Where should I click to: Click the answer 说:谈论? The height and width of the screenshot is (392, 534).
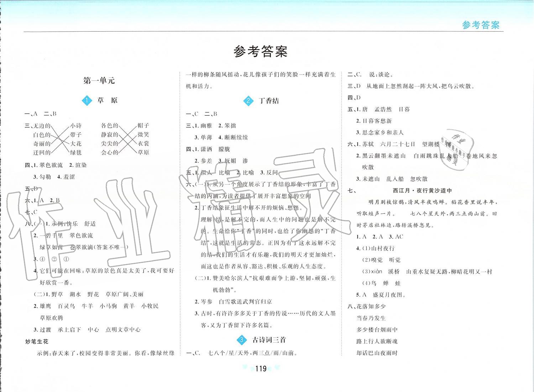click(381, 75)
